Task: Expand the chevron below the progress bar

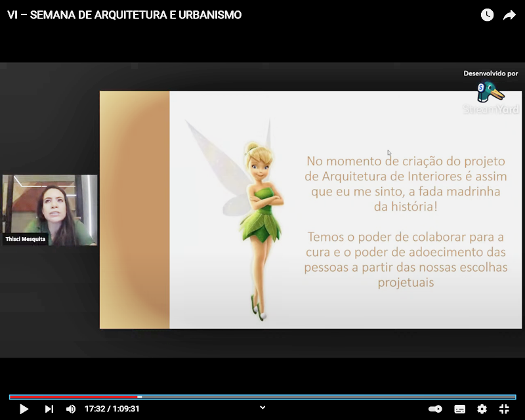Action: click(x=262, y=408)
